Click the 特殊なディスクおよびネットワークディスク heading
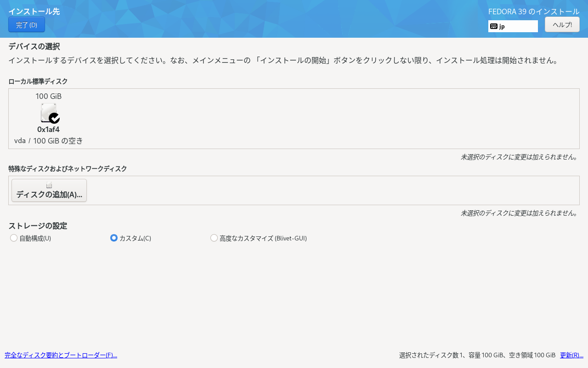 coord(68,169)
